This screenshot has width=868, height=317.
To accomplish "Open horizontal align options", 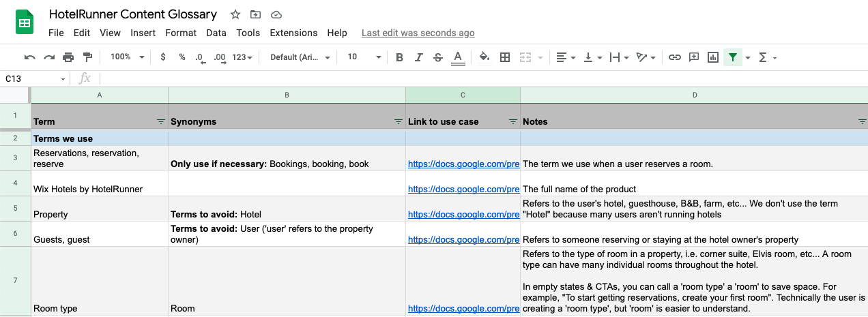I will [x=566, y=57].
